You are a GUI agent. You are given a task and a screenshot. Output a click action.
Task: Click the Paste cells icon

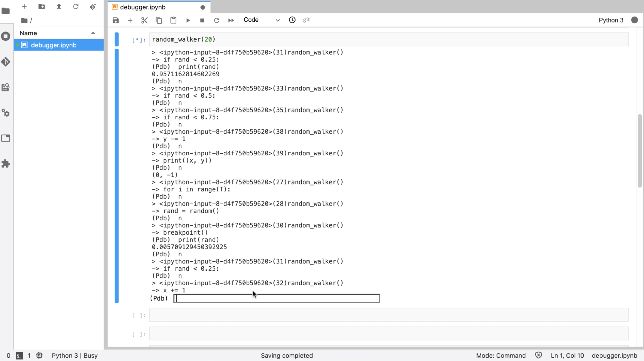173,20
